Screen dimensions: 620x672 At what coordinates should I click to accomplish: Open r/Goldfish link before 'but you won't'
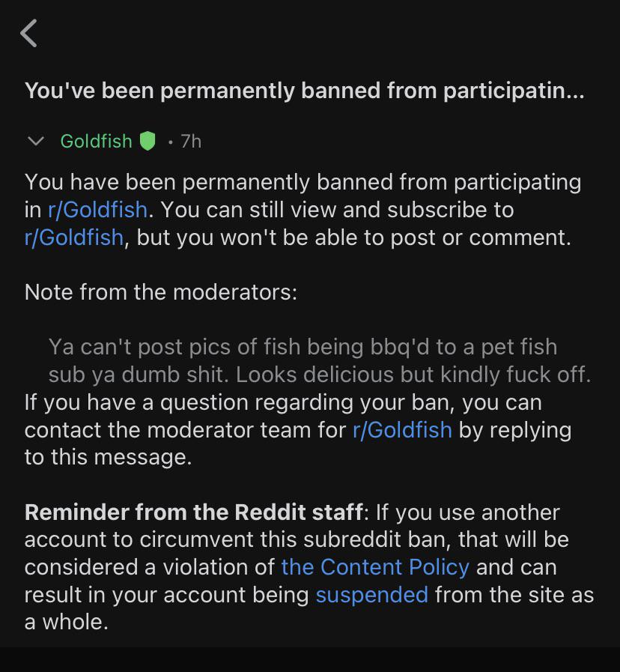(73, 237)
